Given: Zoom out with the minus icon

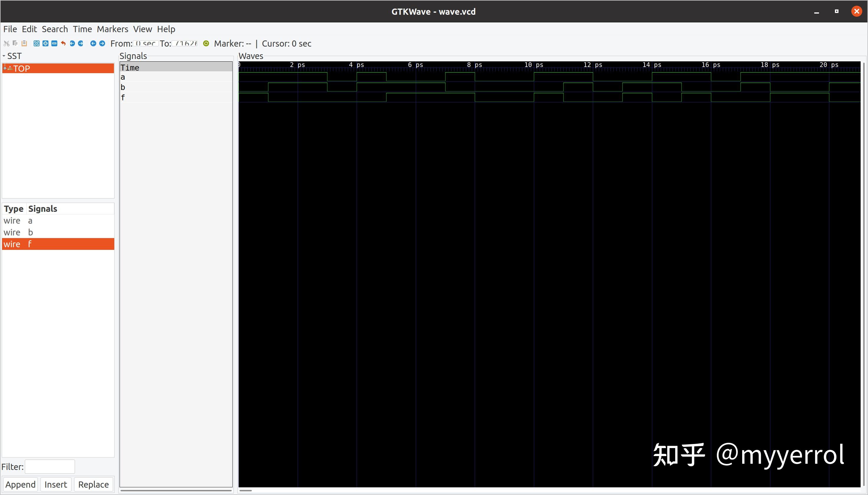Looking at the screenshot, I should pyautogui.click(x=54, y=43).
